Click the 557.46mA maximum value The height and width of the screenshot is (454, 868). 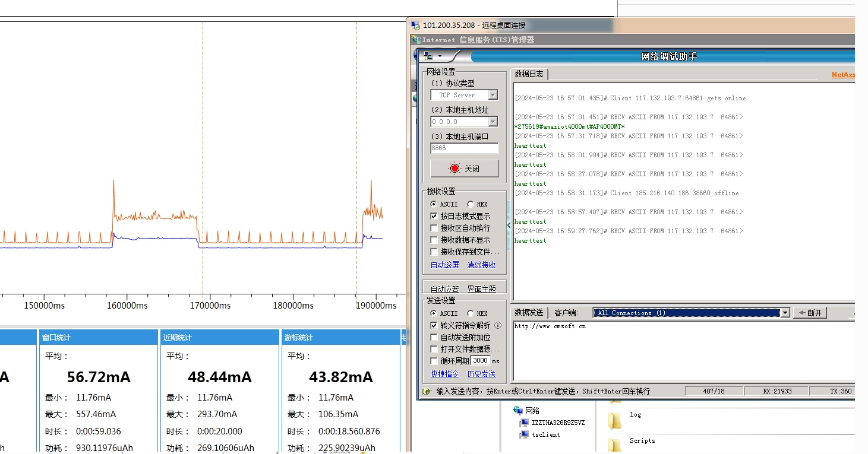[96, 414]
